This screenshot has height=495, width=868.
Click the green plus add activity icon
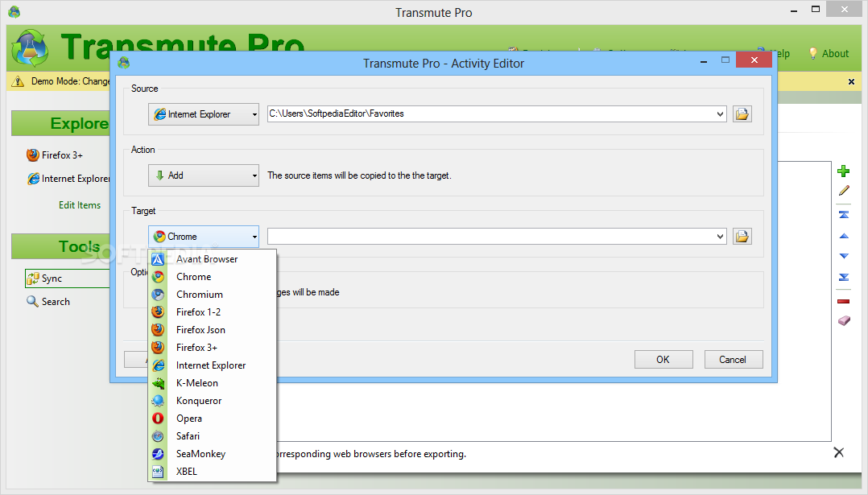pyautogui.click(x=844, y=171)
